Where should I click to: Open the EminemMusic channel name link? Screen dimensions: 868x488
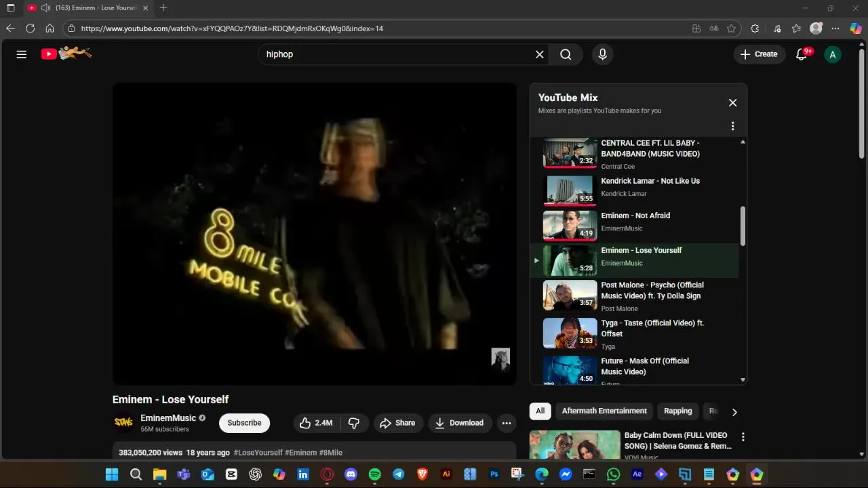tap(168, 418)
